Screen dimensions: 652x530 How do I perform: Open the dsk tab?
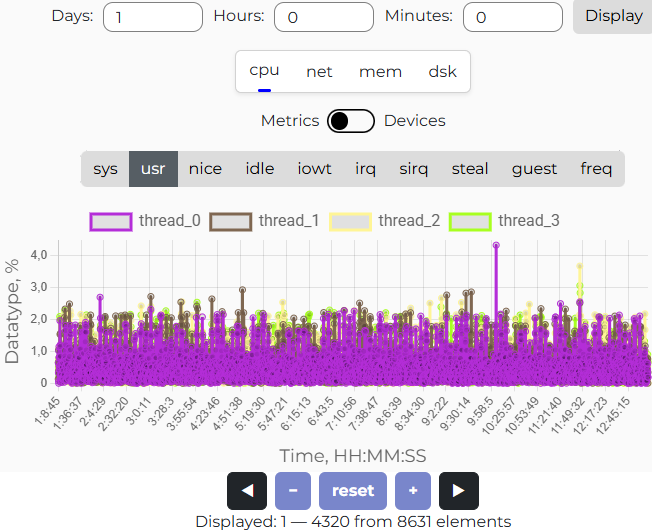pyautogui.click(x=442, y=72)
